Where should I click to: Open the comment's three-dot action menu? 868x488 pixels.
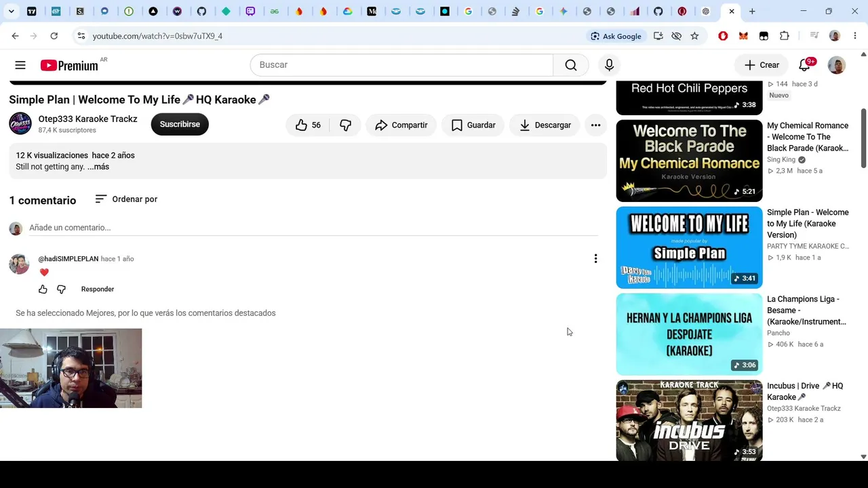[595, 258]
